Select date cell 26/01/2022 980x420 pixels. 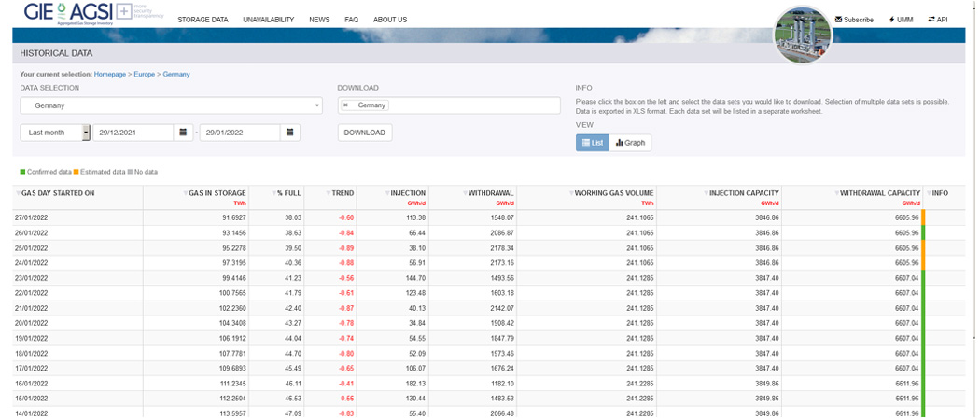coord(33,232)
